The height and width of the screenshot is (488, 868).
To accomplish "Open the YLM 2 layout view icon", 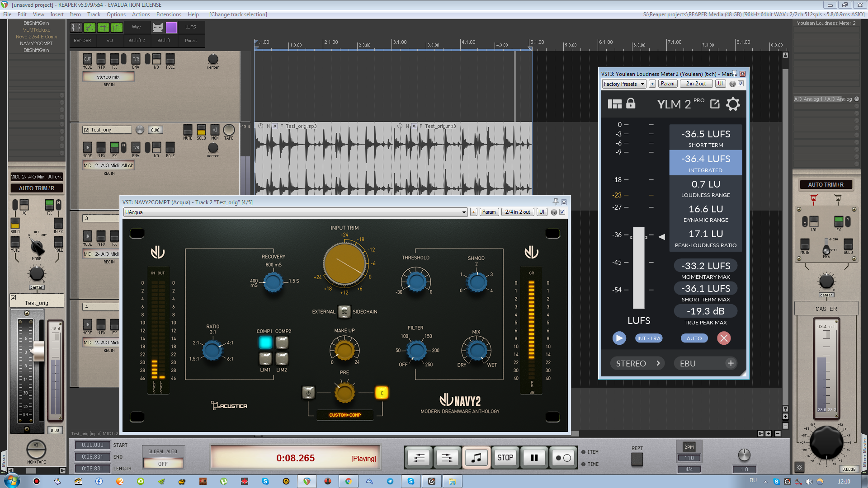I will click(614, 104).
